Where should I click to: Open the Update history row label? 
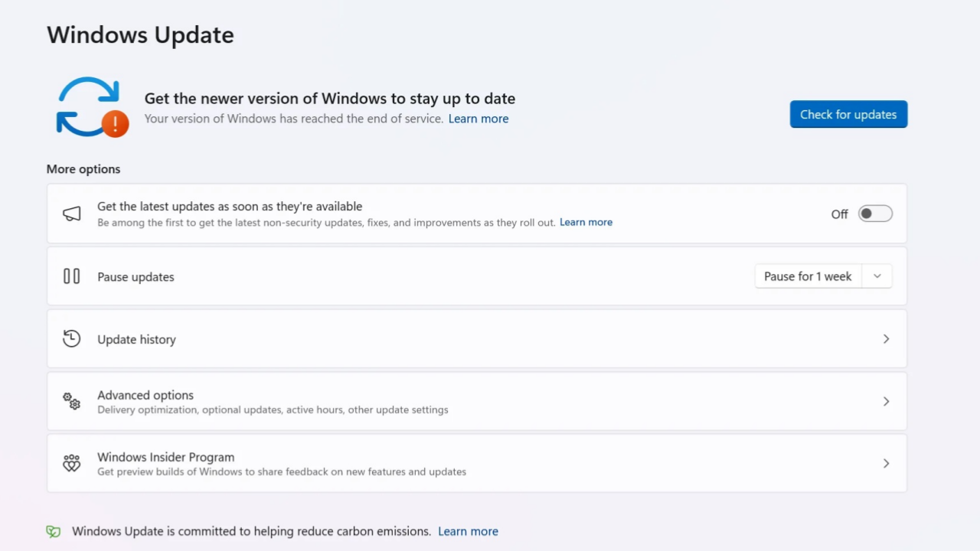[x=136, y=339]
